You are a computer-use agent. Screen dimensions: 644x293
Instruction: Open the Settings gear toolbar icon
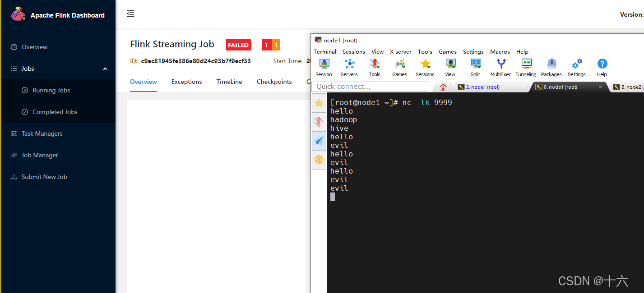pos(577,68)
